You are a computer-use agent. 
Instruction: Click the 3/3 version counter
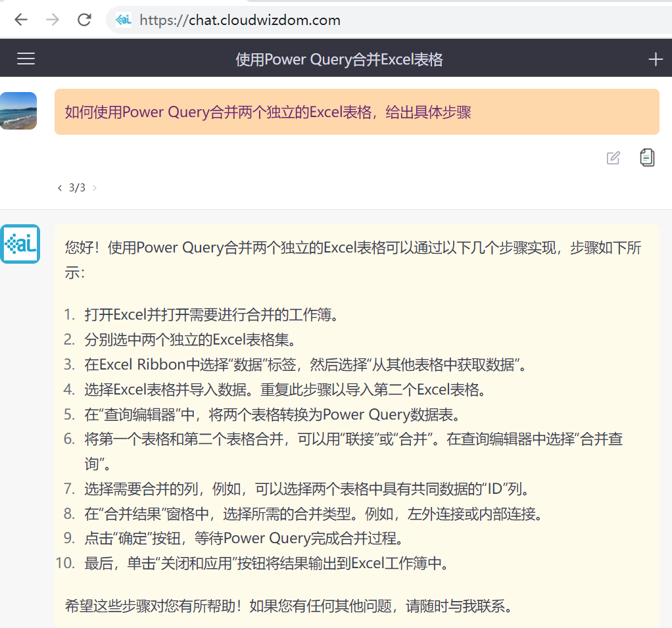tap(77, 188)
